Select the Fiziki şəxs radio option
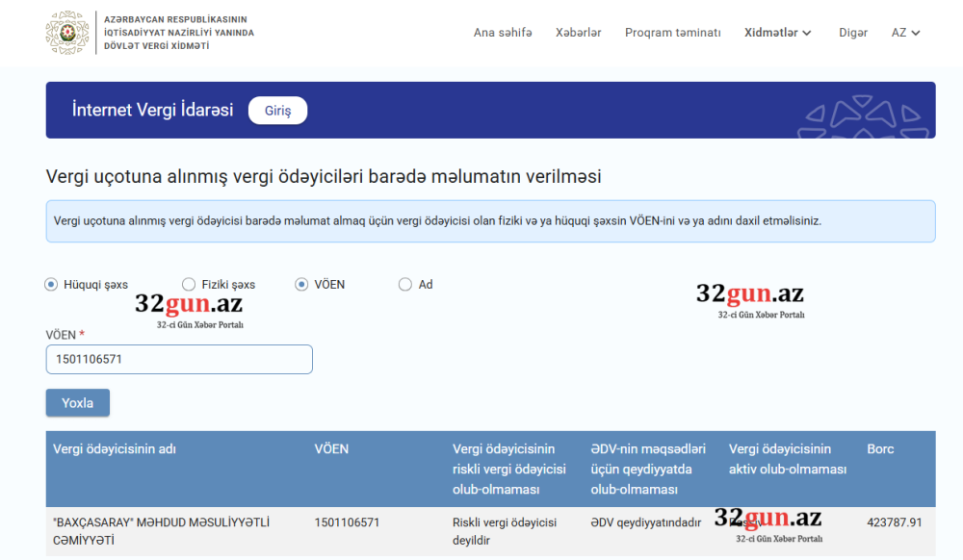 [189, 285]
